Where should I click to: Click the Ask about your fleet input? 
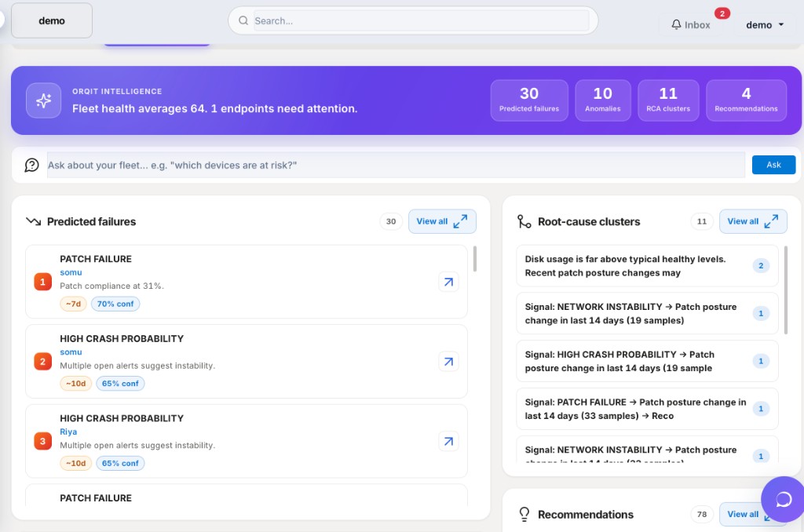pos(396,165)
